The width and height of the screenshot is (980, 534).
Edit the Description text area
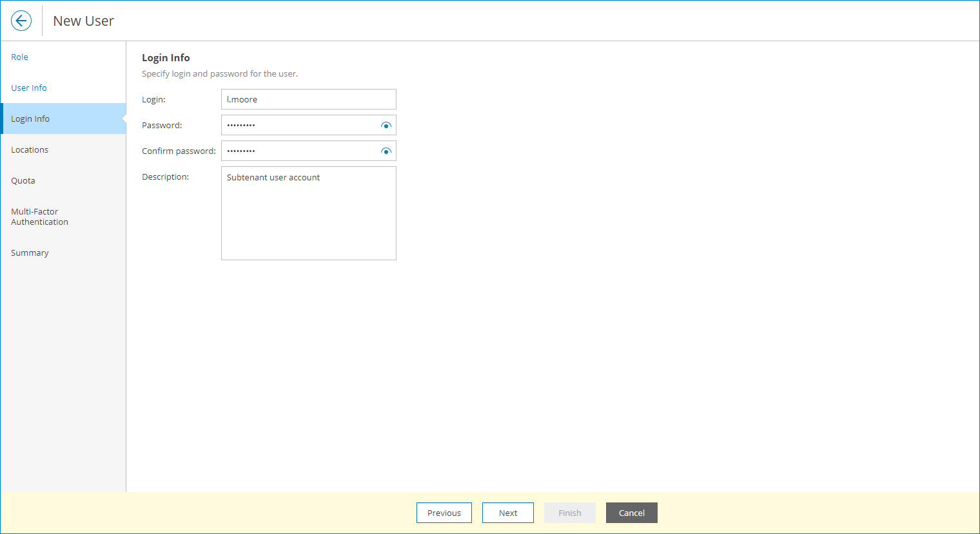point(309,213)
